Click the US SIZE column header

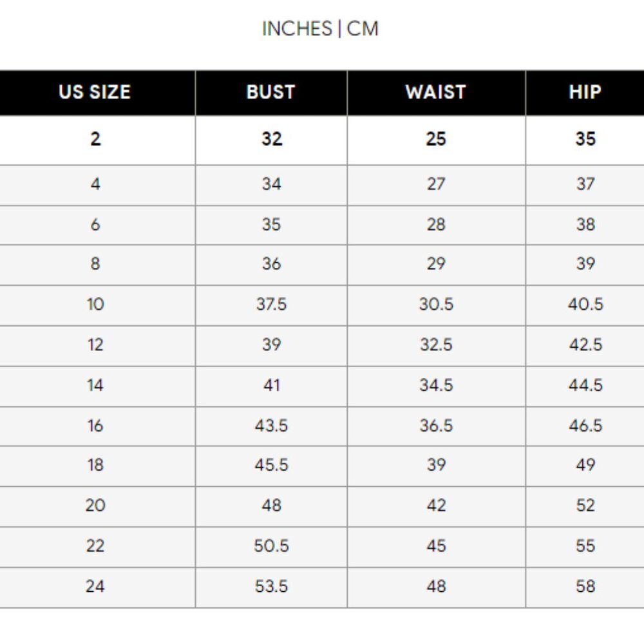coord(95,92)
